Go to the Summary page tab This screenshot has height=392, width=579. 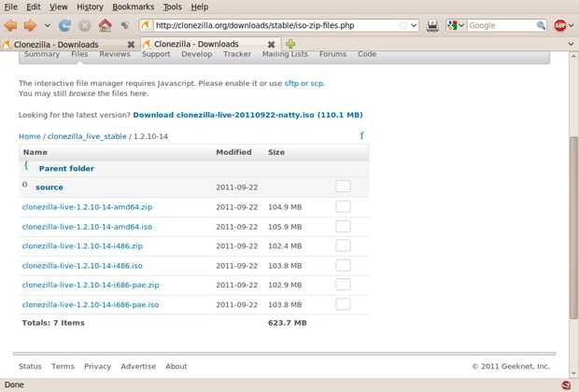[42, 54]
